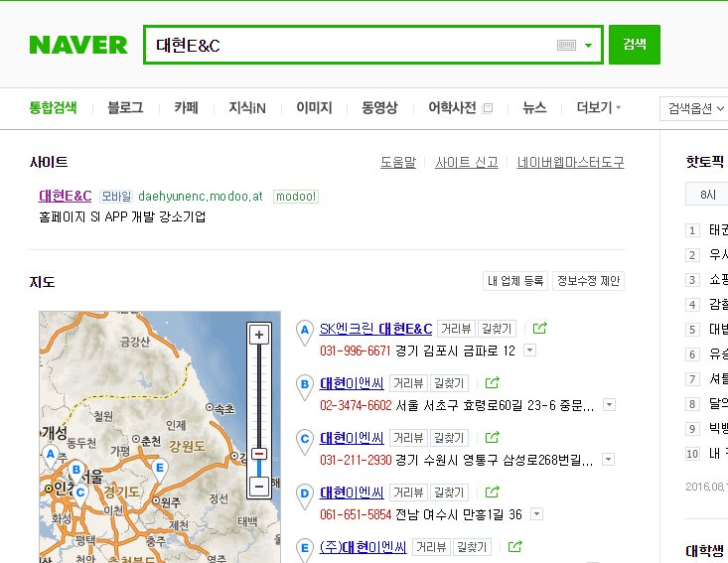Screen dimensions: 728x563
Task: Click the NAVER logo
Action: point(78,45)
